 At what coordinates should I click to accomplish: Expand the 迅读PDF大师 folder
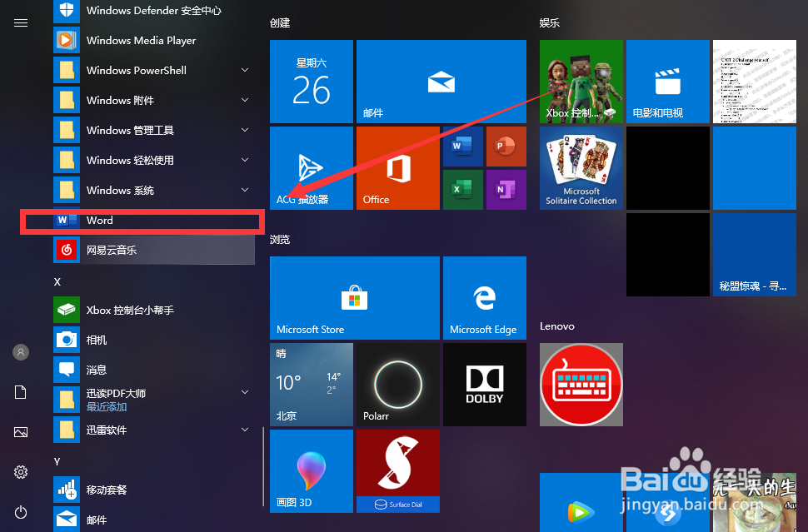[153, 399]
